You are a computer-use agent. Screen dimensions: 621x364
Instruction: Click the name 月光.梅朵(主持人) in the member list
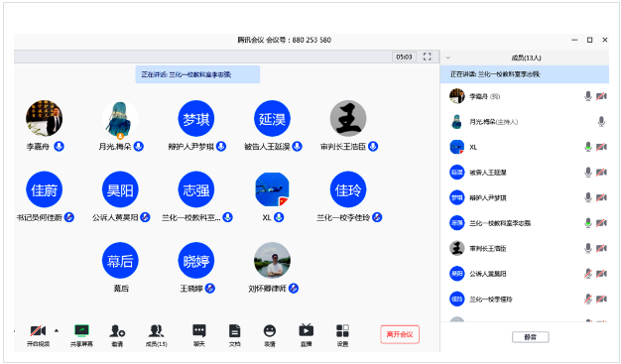tap(493, 122)
